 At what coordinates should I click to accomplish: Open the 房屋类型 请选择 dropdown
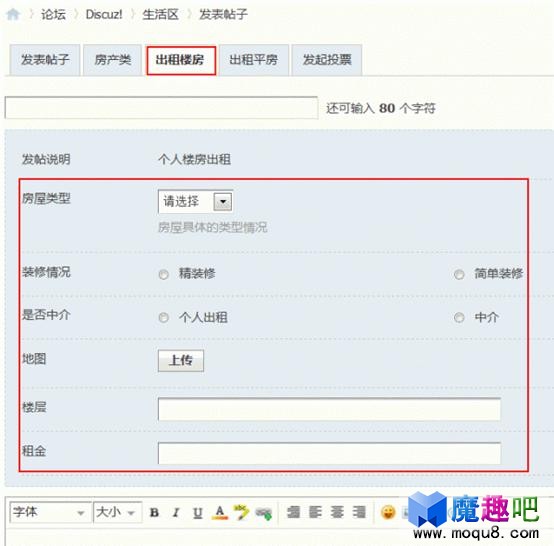click(195, 202)
